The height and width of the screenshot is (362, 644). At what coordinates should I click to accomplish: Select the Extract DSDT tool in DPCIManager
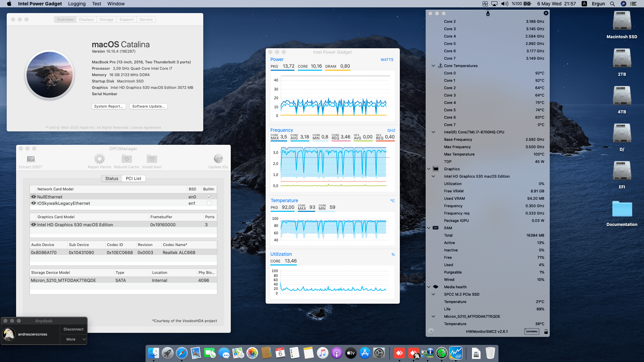(31, 161)
